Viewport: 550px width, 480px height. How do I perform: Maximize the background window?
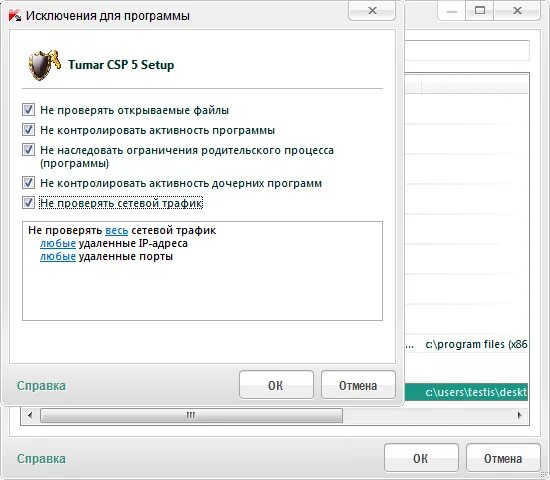pyautogui.click(x=479, y=11)
